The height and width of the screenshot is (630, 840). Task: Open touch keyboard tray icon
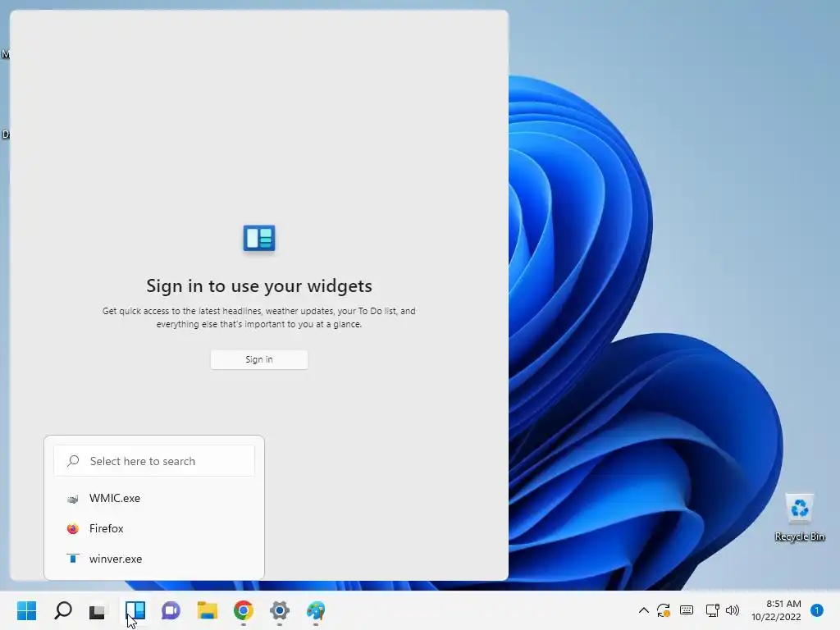point(687,609)
